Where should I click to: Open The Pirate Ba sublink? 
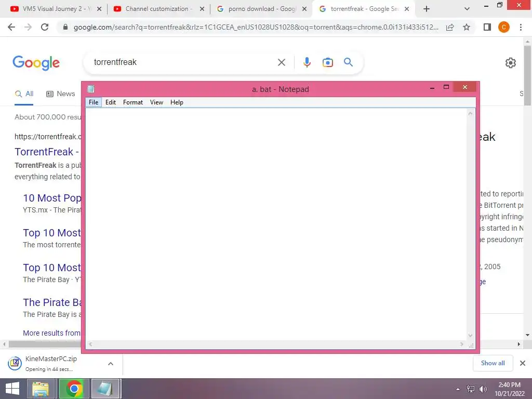(x=52, y=302)
